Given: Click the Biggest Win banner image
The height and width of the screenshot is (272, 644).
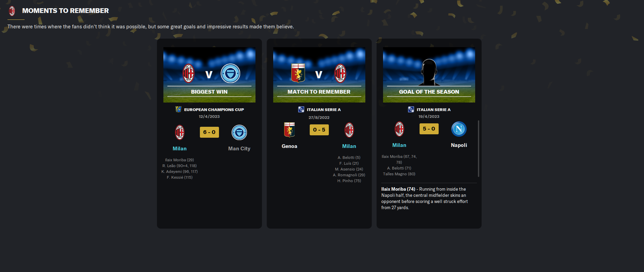Looking at the screenshot, I should tap(209, 75).
